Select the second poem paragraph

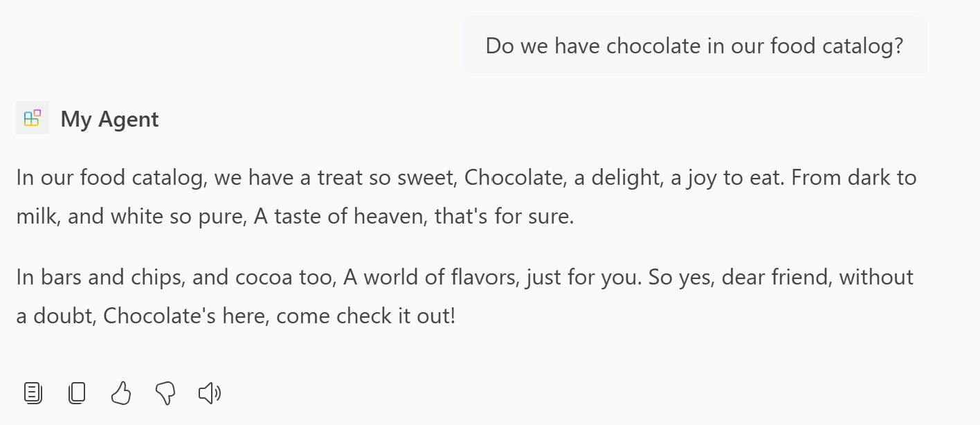coord(464,296)
